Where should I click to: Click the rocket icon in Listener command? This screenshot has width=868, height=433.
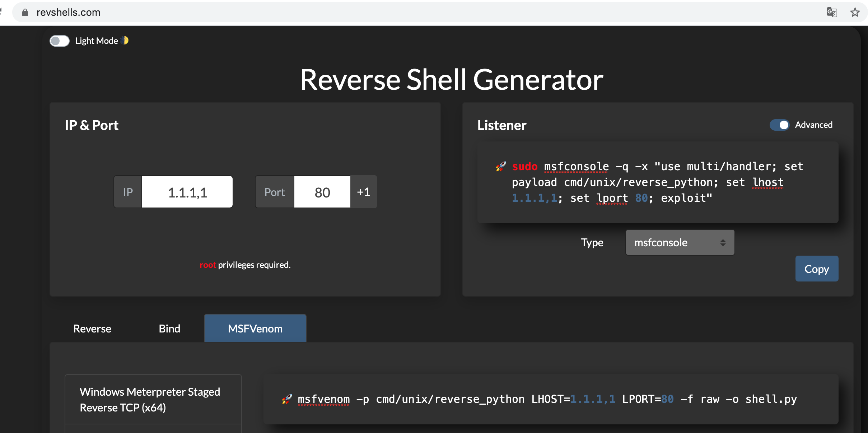[501, 167]
